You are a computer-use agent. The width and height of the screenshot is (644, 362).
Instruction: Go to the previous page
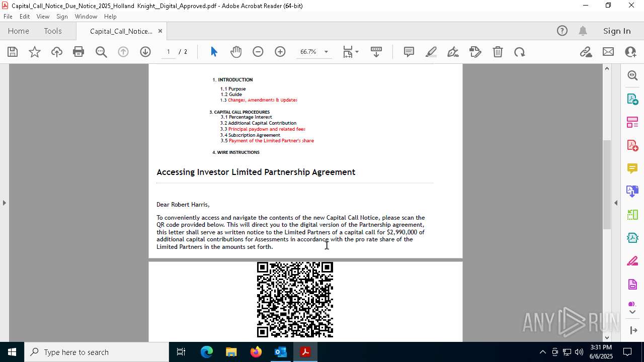pyautogui.click(x=123, y=52)
